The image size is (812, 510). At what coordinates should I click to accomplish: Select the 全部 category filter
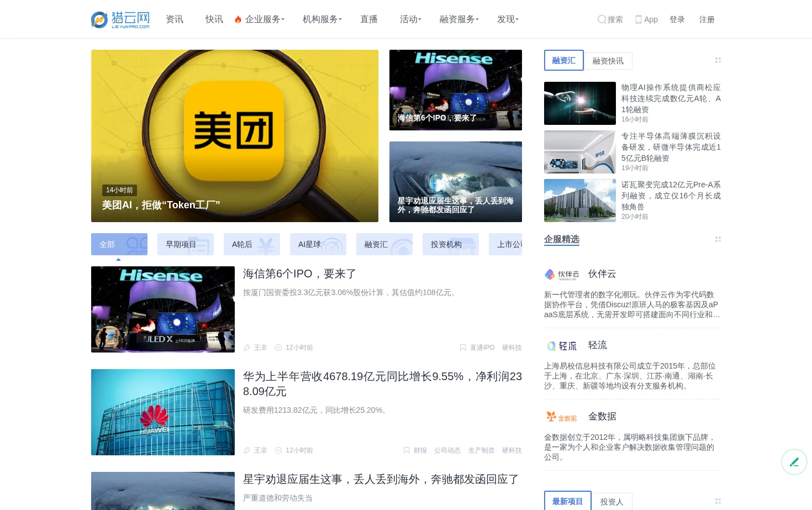pos(119,244)
